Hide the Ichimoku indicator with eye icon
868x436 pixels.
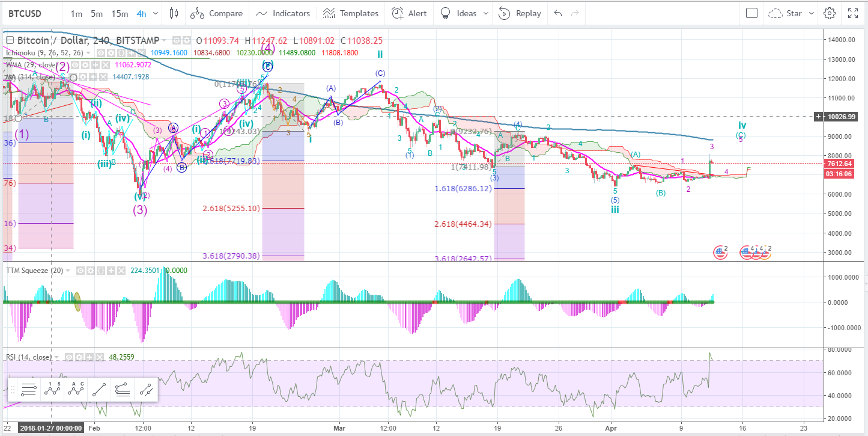[x=101, y=53]
